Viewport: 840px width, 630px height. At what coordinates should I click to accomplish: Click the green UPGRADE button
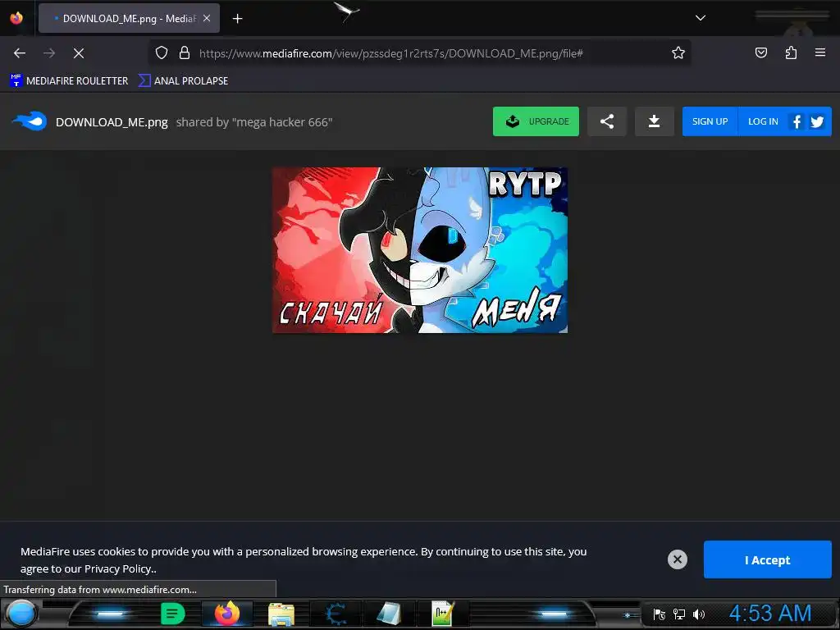tap(536, 121)
